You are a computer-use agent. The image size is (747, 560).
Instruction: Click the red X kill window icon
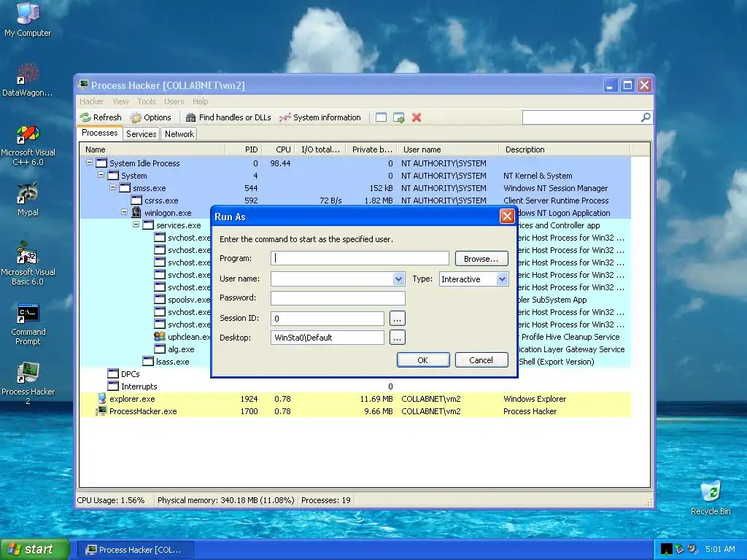(417, 117)
